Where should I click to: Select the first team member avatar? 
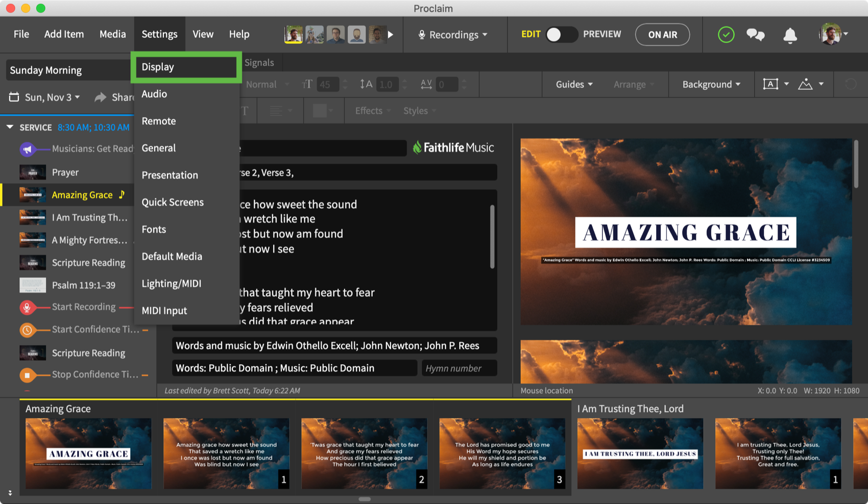click(293, 35)
